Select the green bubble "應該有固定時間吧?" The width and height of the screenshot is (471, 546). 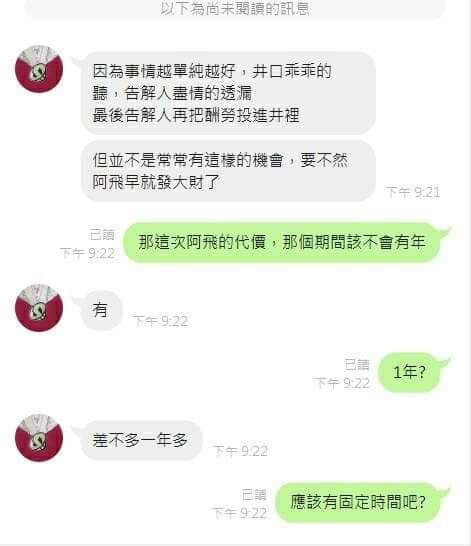[358, 502]
